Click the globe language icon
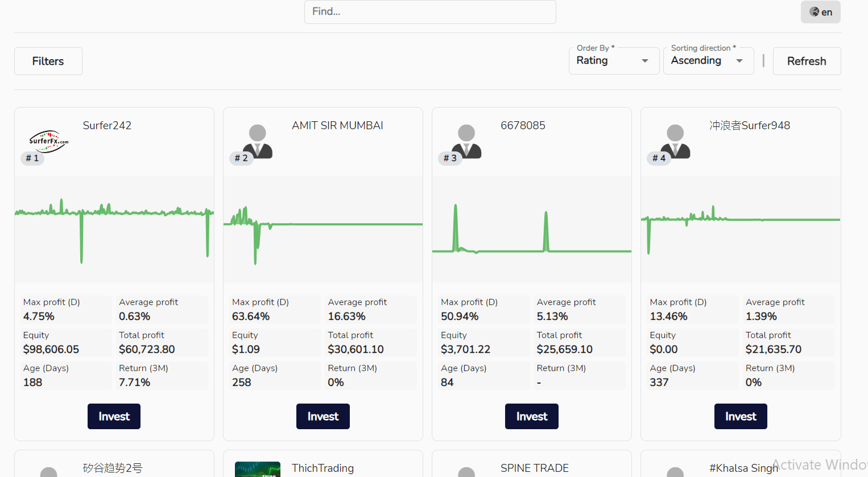Viewport: 868px width, 477px height. coord(815,12)
